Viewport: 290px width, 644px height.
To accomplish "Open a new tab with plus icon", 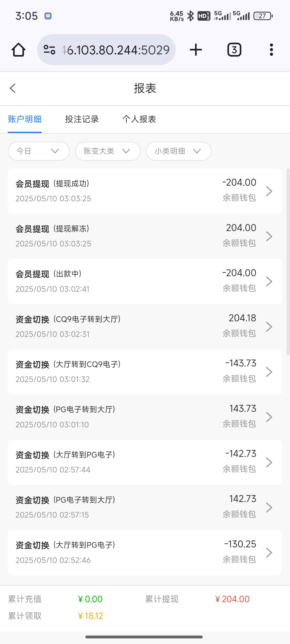I will (x=196, y=50).
